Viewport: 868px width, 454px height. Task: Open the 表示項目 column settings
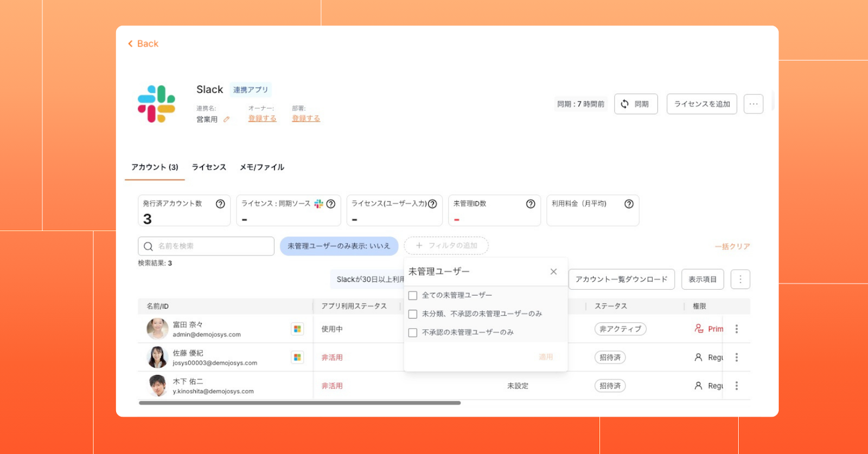pyautogui.click(x=703, y=279)
